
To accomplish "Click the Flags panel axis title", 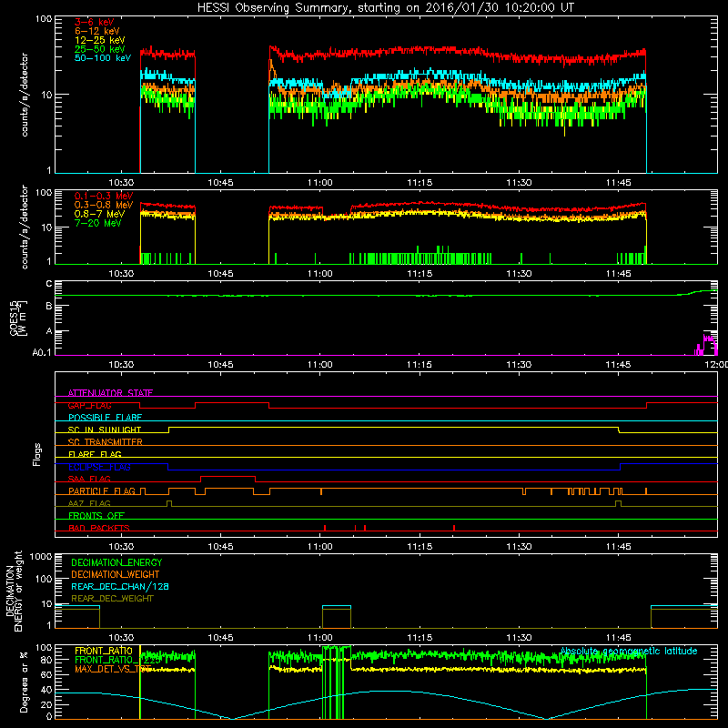I will click(36, 454).
